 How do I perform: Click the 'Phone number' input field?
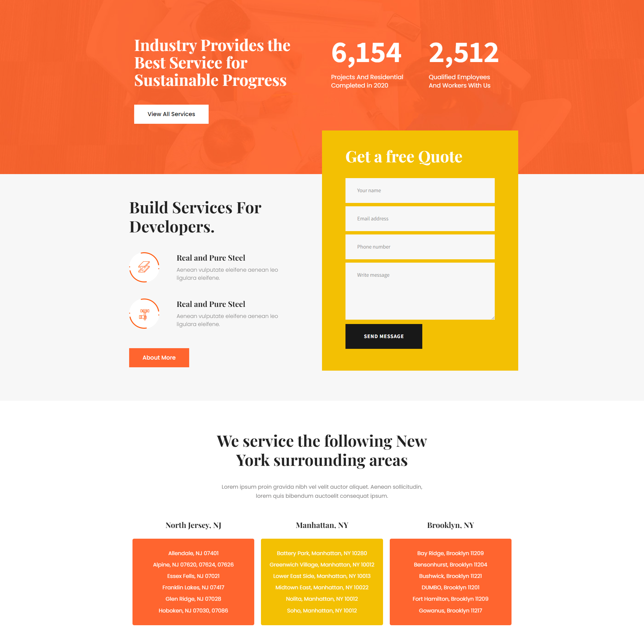pos(420,247)
